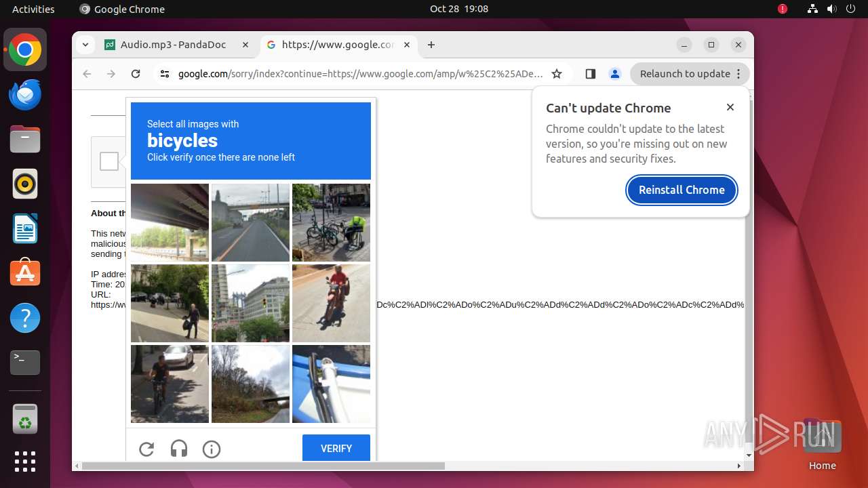Open the volume tray icon
This screenshot has width=868, height=488.
tap(831, 9)
